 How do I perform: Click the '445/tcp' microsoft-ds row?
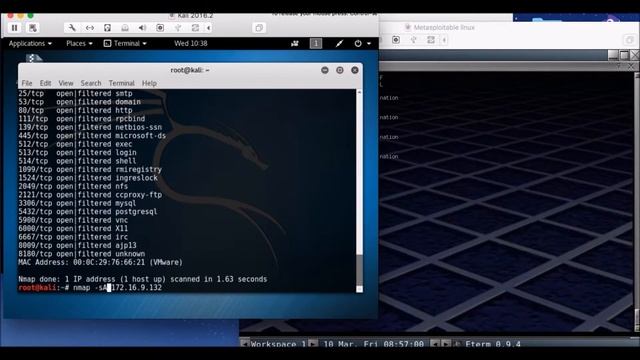[92, 136]
